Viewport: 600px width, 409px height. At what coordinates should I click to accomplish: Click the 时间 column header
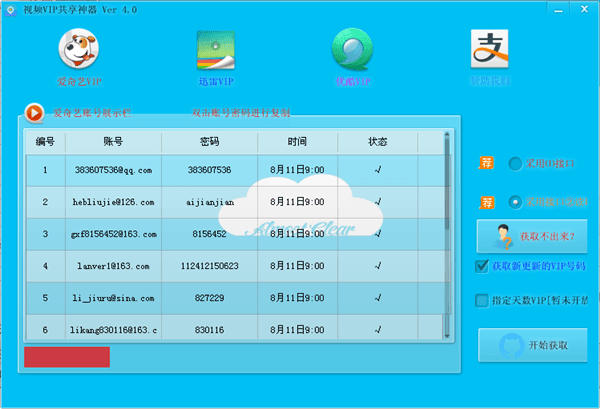(x=297, y=142)
